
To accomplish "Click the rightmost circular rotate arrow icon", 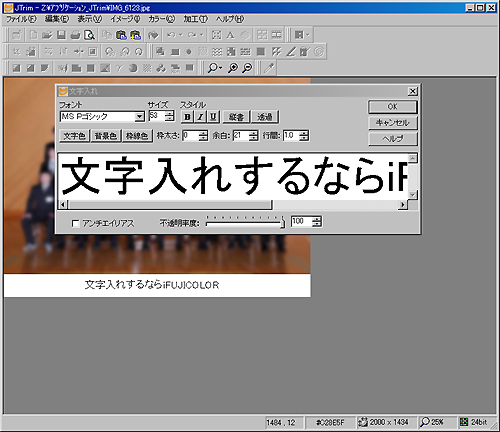I will [x=139, y=52].
